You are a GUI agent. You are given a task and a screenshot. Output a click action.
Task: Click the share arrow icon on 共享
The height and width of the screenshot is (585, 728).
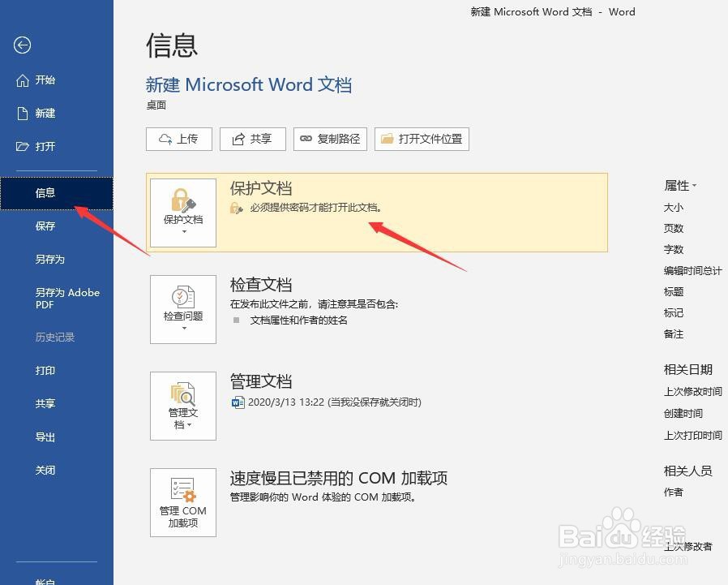238,139
